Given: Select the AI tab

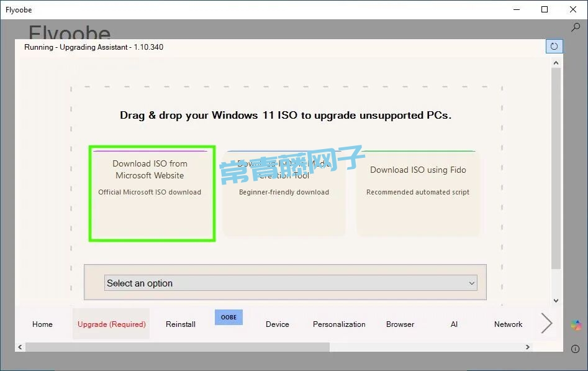Looking at the screenshot, I should pos(454,324).
